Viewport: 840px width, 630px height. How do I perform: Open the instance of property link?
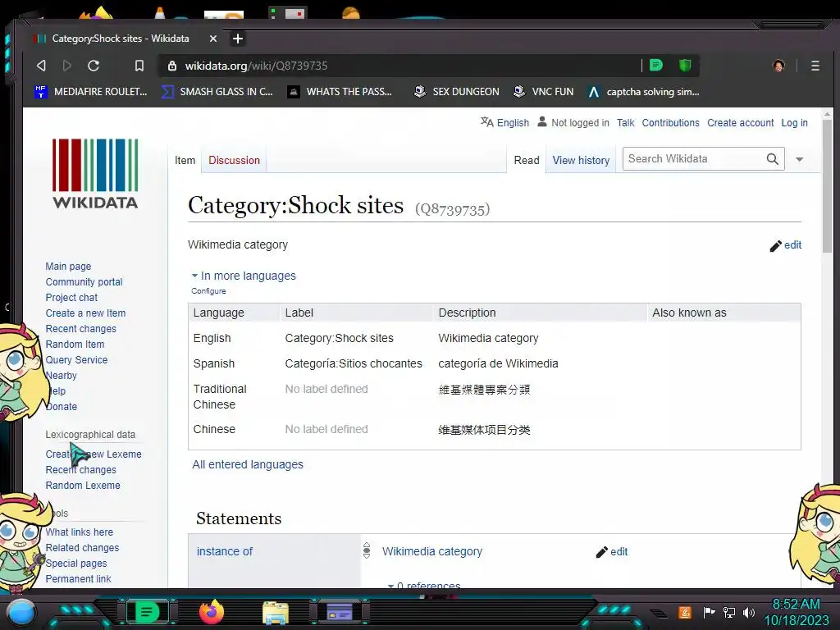click(x=225, y=551)
